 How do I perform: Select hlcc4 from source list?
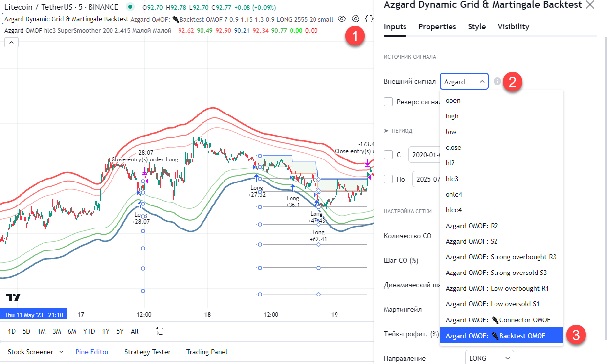coord(502,210)
